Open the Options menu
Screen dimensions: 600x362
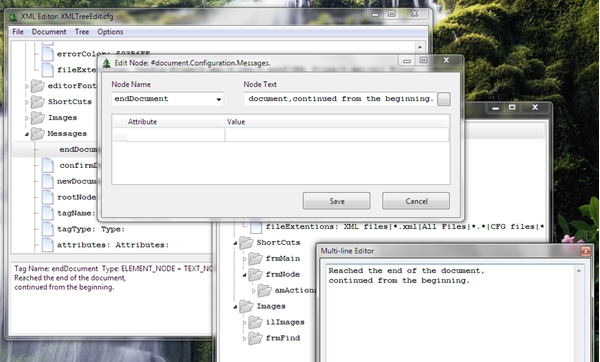tap(110, 32)
